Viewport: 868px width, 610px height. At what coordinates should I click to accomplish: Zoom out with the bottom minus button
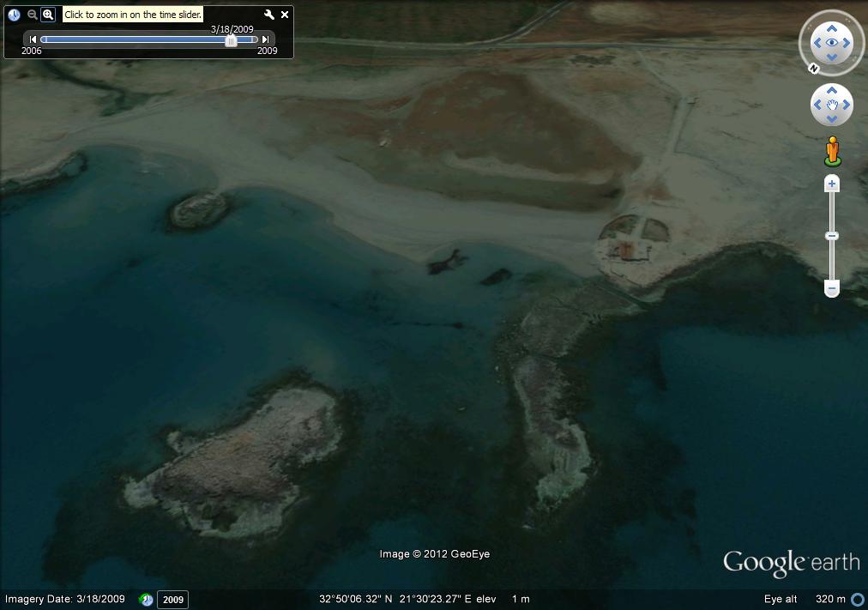click(831, 288)
